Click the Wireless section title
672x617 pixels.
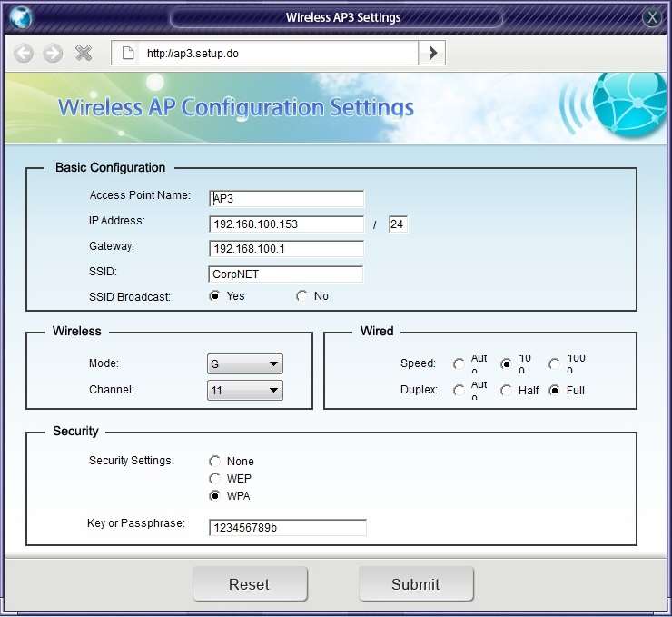click(76, 331)
